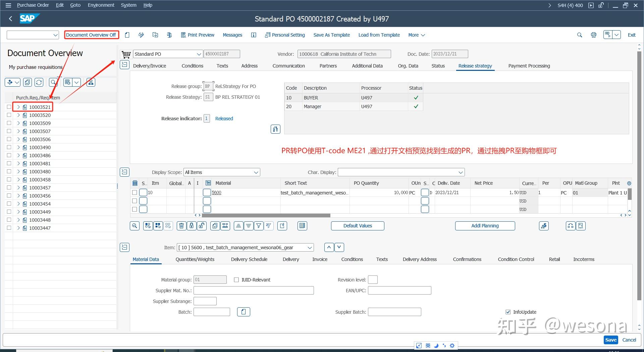Image resolution: width=644 pixels, height=352 pixels.
Task: Enable the IUID-Relevant checkbox
Action: coord(236,279)
